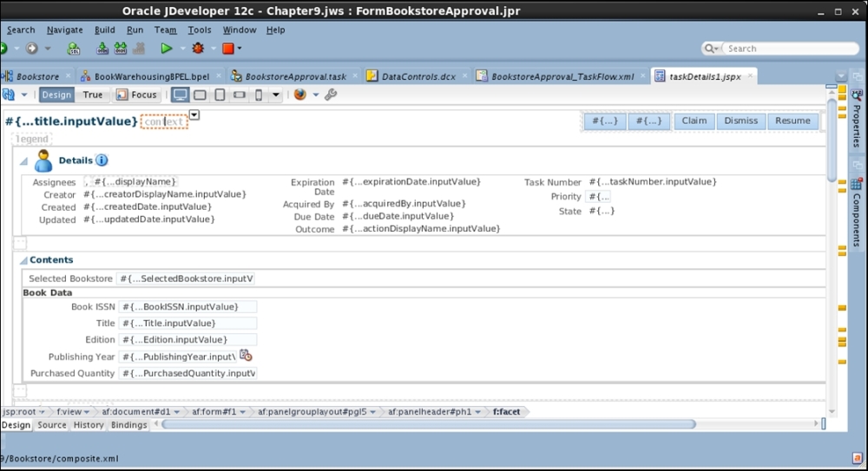Click the status icon in bottom-right corner
The image size is (868, 471).
(x=857, y=458)
